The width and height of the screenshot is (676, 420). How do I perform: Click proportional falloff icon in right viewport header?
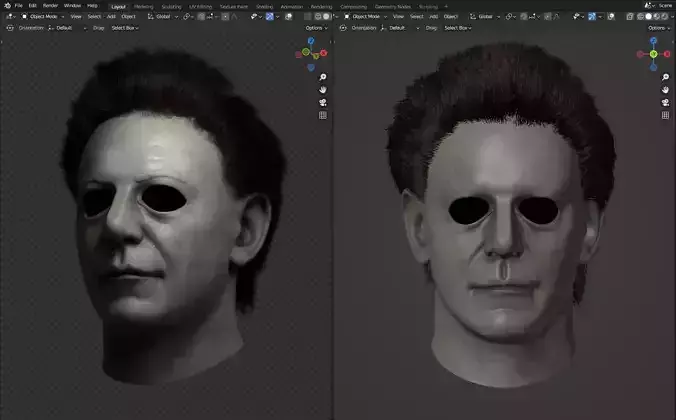pos(557,16)
